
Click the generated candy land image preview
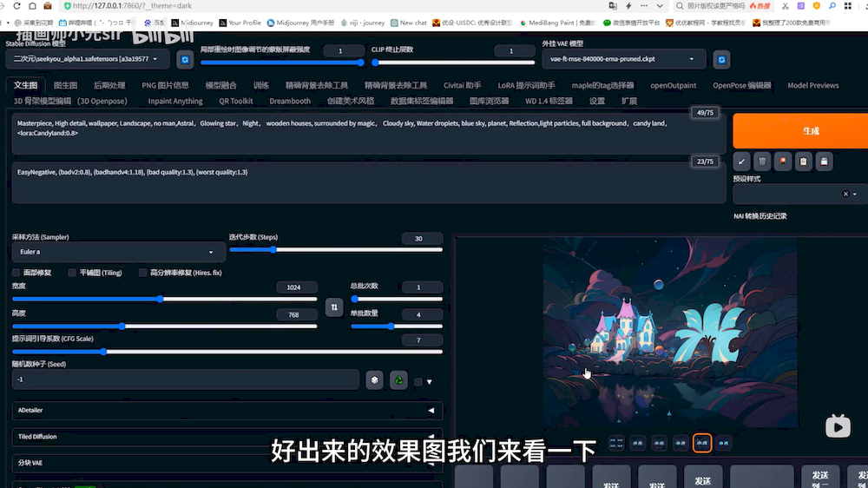pos(670,333)
